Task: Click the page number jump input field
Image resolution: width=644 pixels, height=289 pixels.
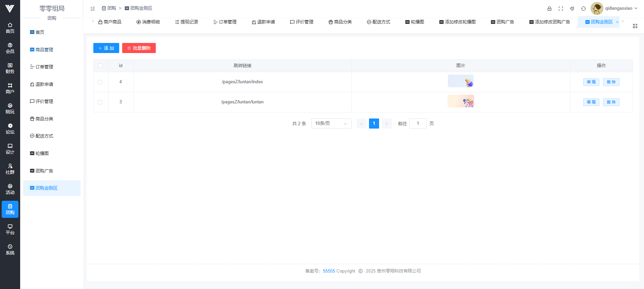Action: 418,124
